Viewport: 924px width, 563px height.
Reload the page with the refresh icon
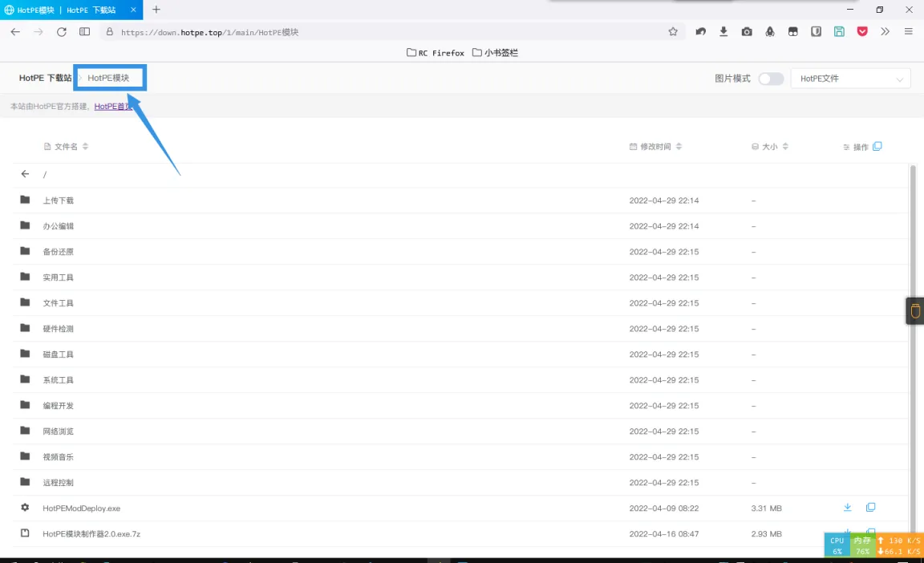pos(61,32)
